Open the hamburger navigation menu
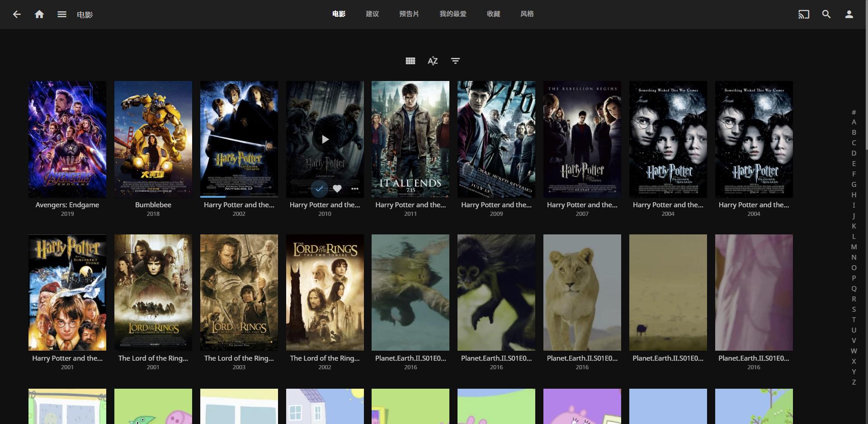The width and height of the screenshot is (868, 424). 62,14
